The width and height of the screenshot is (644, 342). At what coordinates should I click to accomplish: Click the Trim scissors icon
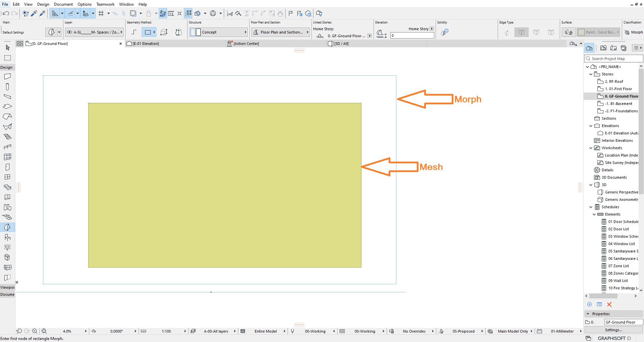[x=230, y=13]
